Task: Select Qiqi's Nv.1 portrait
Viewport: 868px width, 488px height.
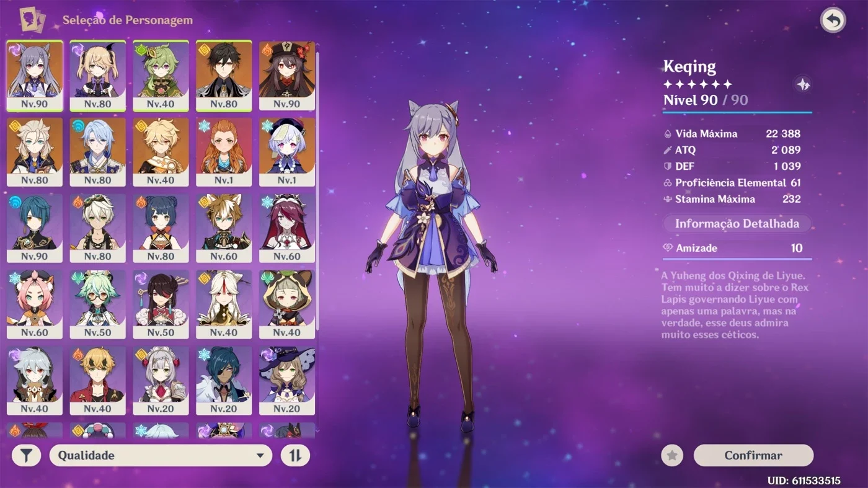Action: pos(287,152)
